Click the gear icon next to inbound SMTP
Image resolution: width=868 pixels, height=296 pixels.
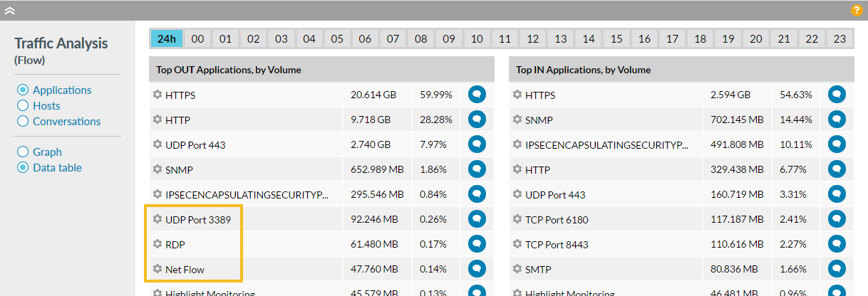tap(517, 269)
